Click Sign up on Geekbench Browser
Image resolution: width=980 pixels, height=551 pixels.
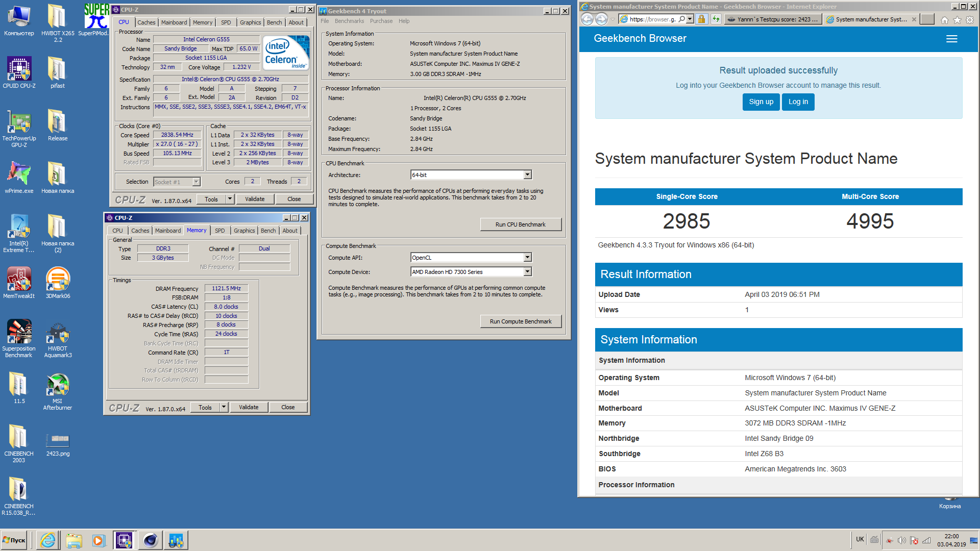761,102
